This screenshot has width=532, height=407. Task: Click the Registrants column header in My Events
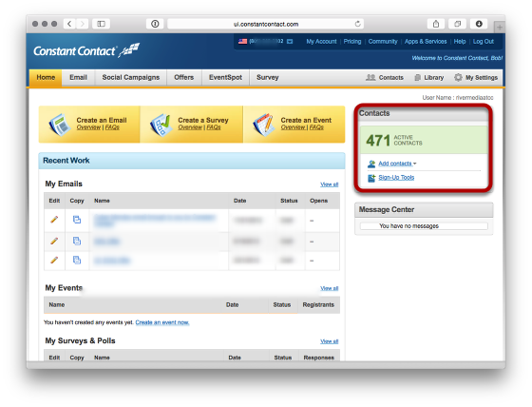[x=318, y=304]
